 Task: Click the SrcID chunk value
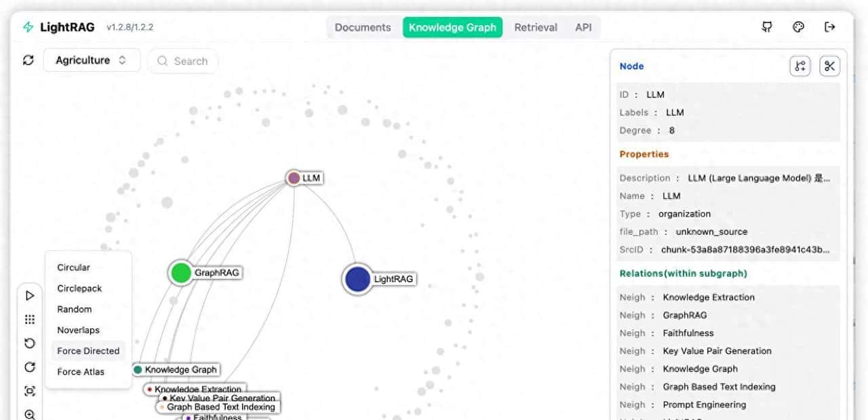pos(745,250)
